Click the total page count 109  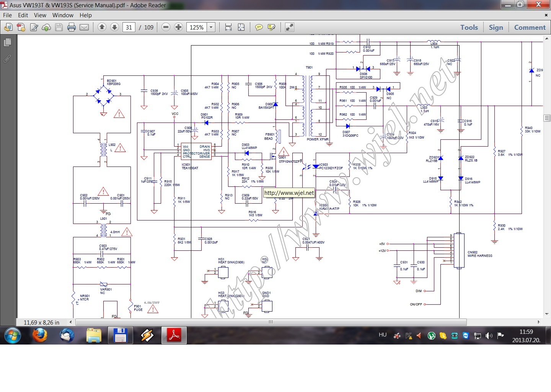pos(149,28)
